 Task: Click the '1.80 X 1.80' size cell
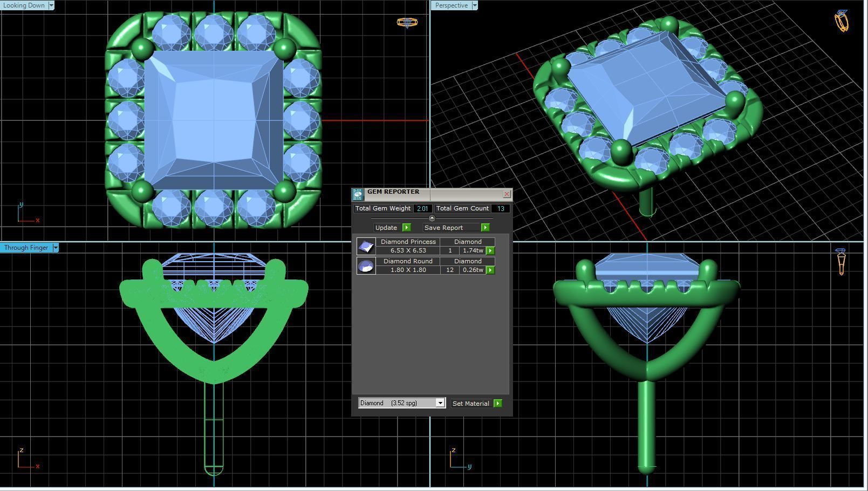click(x=408, y=270)
